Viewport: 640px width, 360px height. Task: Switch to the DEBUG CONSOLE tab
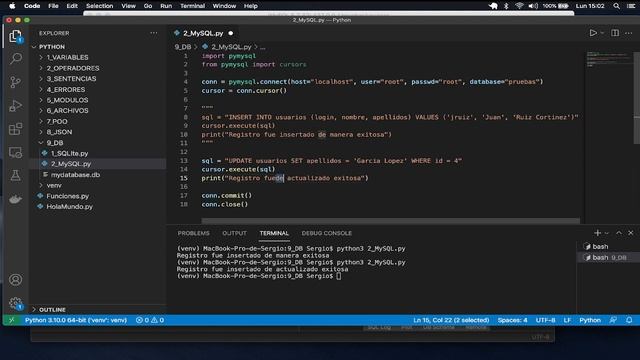point(327,233)
